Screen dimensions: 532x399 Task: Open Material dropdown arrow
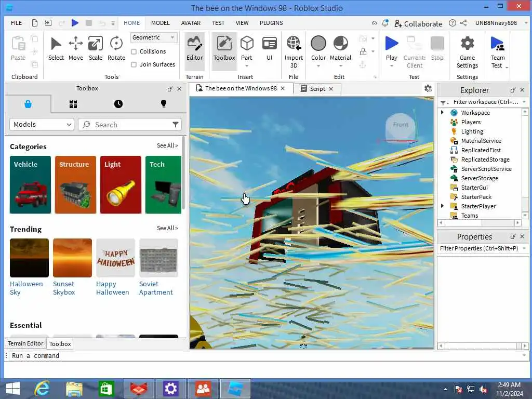tap(341, 66)
